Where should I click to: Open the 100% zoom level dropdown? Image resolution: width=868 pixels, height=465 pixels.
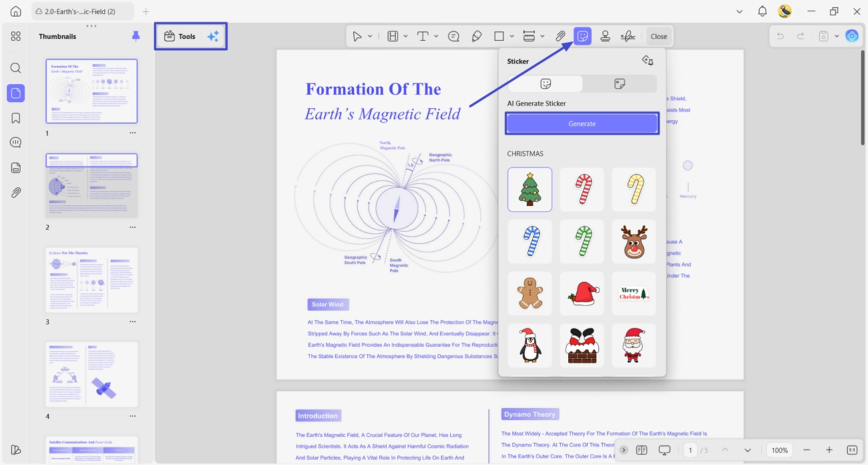point(780,450)
